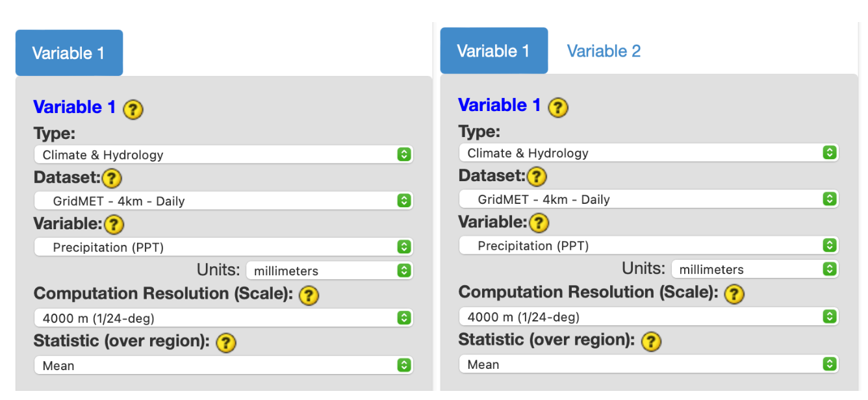868x400 pixels.
Task: Expand GridMET Dataset dropdown in left panel
Action: 223,201
